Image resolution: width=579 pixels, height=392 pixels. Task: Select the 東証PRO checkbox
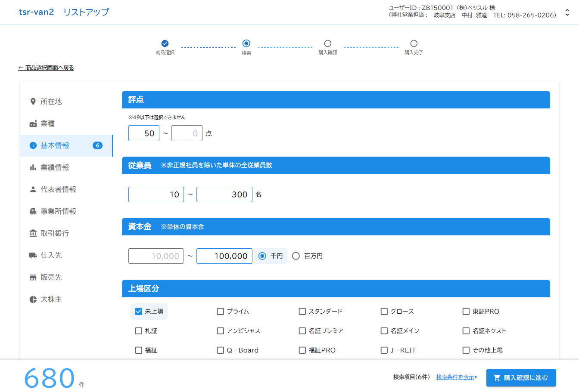click(x=466, y=312)
